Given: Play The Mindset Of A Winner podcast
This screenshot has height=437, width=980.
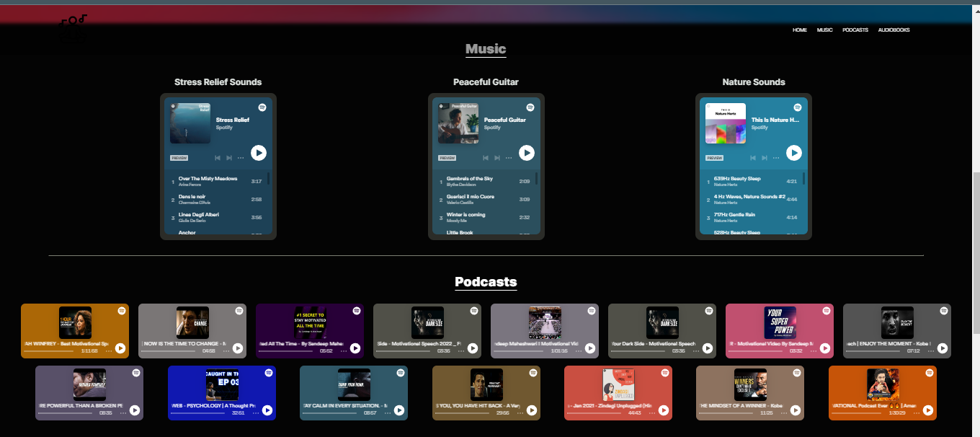Looking at the screenshot, I should click(x=796, y=410).
